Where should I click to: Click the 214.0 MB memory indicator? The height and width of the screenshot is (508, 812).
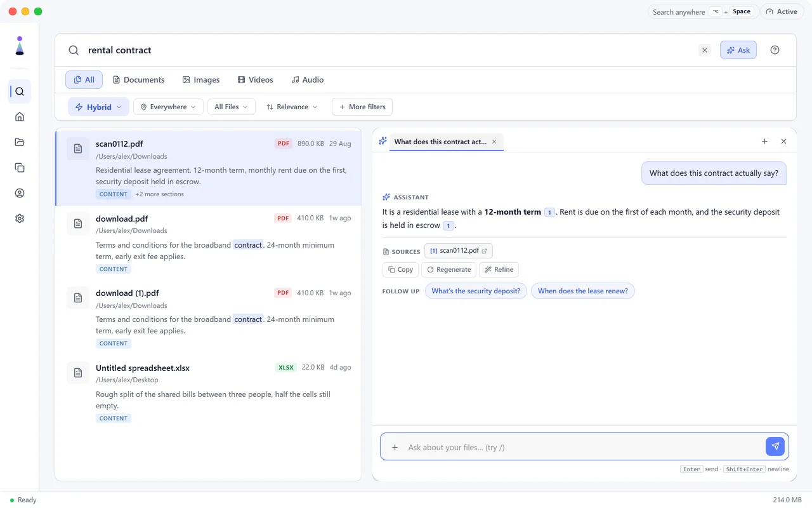click(x=787, y=500)
